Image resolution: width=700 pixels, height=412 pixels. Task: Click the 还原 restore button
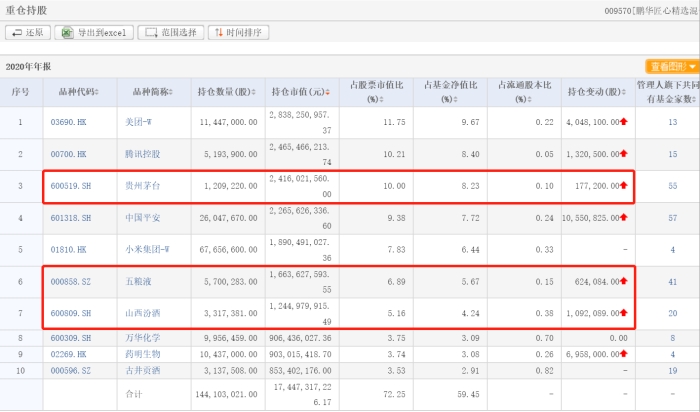[28, 33]
